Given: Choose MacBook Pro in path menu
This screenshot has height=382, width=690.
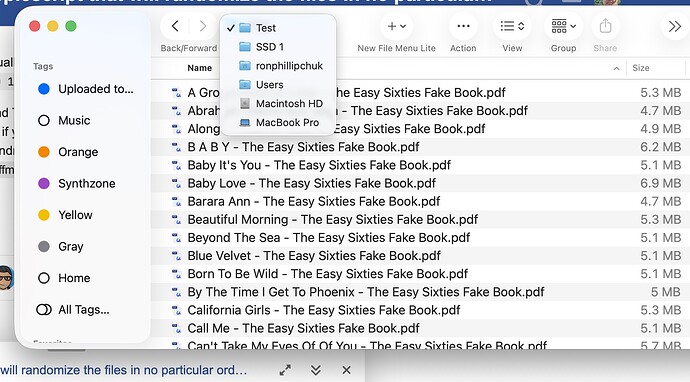Looking at the screenshot, I should (x=278, y=122).
